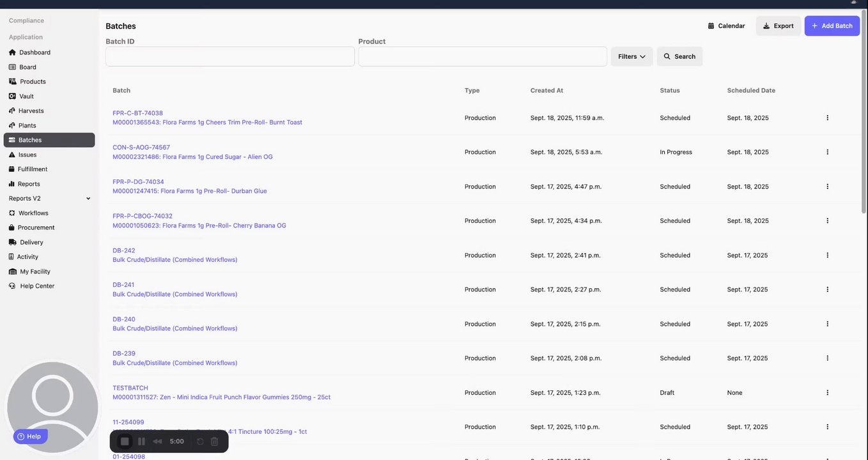Open the Dashboard home icon
Viewport: 868px width, 460px height.
12,52
